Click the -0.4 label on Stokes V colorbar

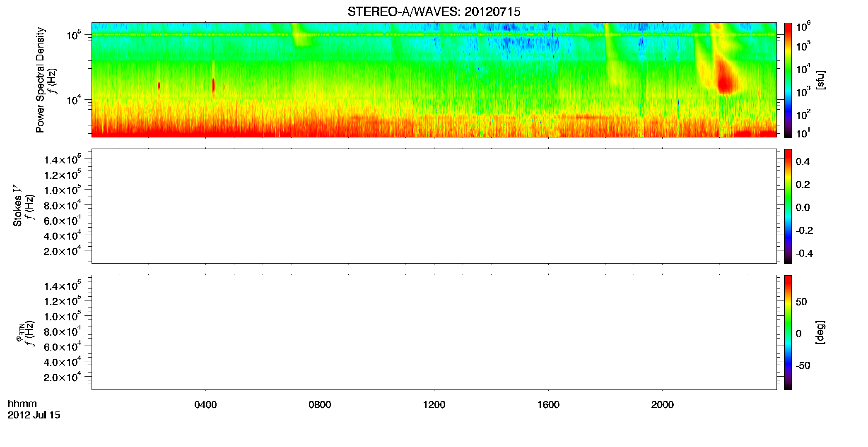coord(804,253)
